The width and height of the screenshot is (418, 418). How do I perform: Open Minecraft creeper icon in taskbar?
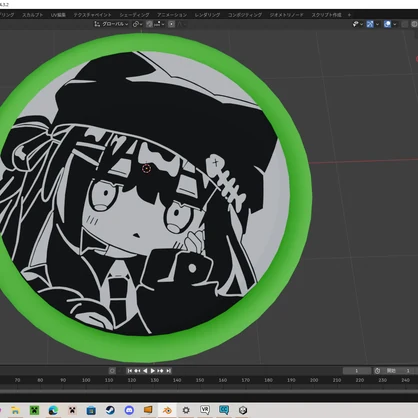[x=34, y=410]
